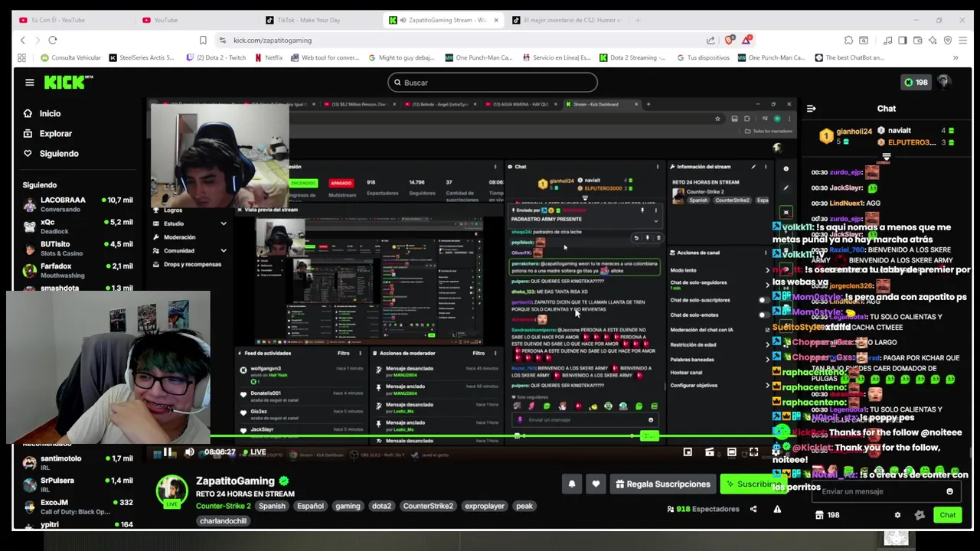Open santimotolo recommended channel
980x551 pixels.
[x=77, y=462]
